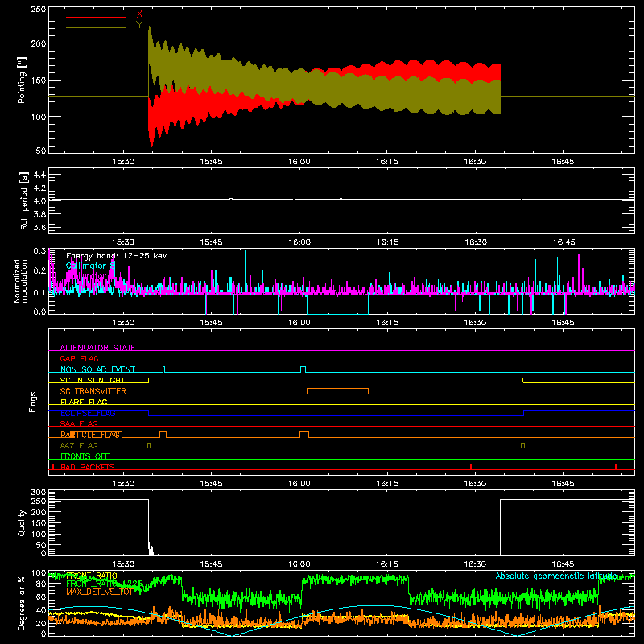The height and width of the screenshot is (644, 644).
Task: Click 16:00 tick under the Pointing plot
Action: point(299,162)
